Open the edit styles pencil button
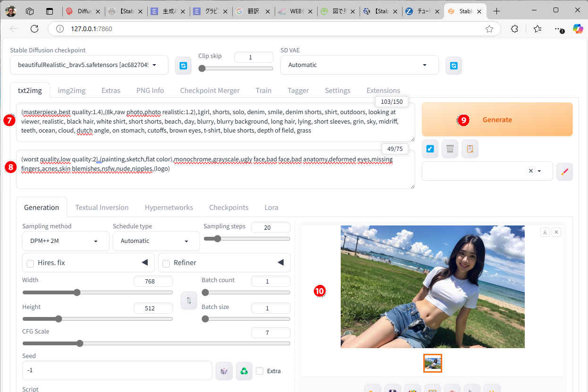Screen dimensions: 588x392 click(x=564, y=172)
